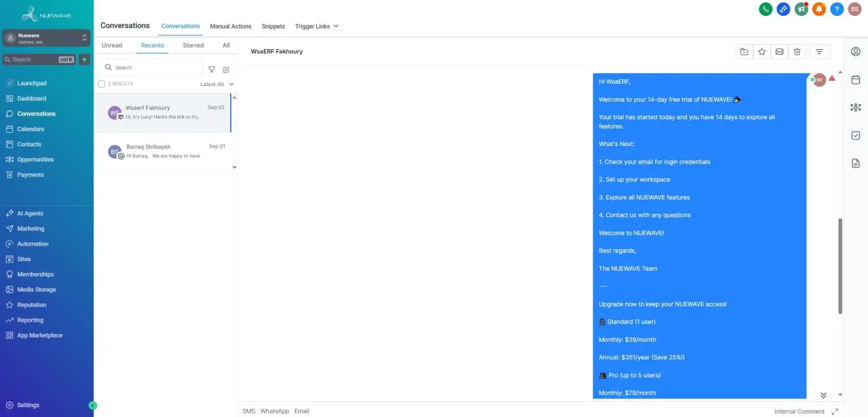Open the Latest-All sort dropdown
Image resolution: width=868 pixels, height=417 pixels.
pyautogui.click(x=217, y=84)
